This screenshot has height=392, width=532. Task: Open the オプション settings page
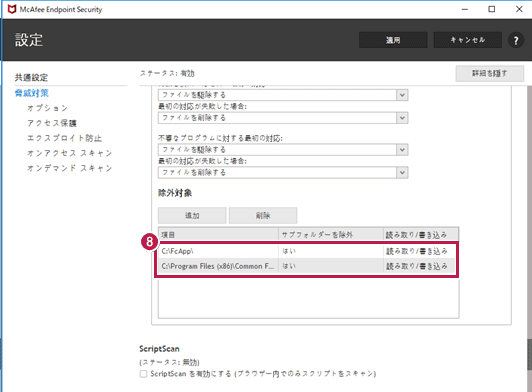point(48,108)
